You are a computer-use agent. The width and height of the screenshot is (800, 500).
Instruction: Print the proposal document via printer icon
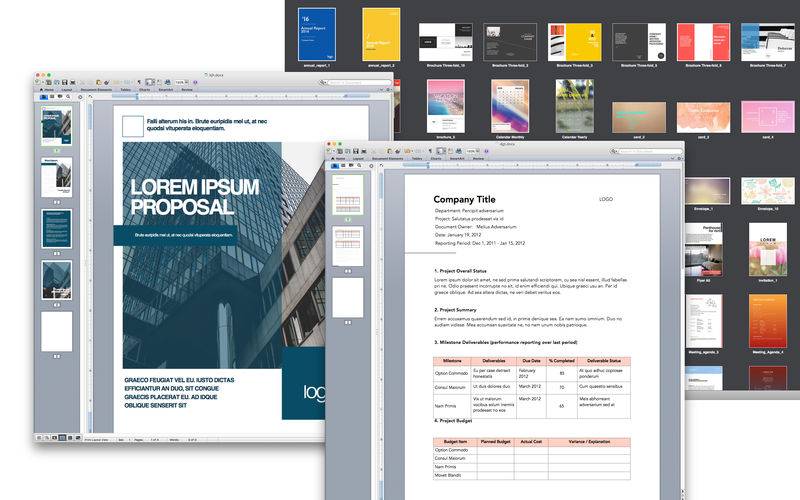coord(72,83)
